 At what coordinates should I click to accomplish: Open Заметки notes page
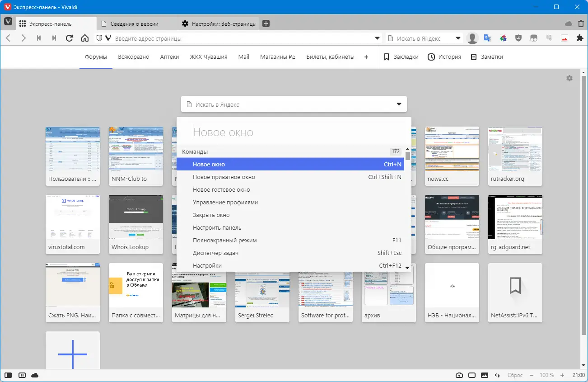pyautogui.click(x=486, y=57)
